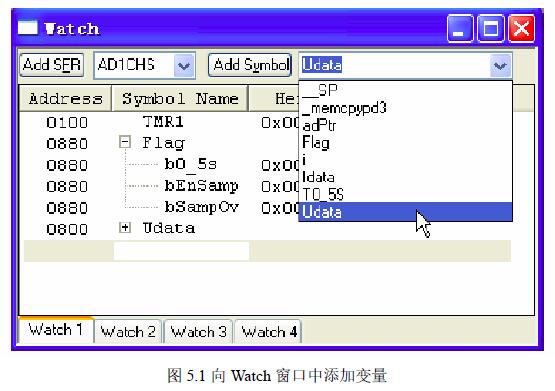
Task: Open the AD1CHS SFR dropdown arrow
Action: pyautogui.click(x=184, y=65)
